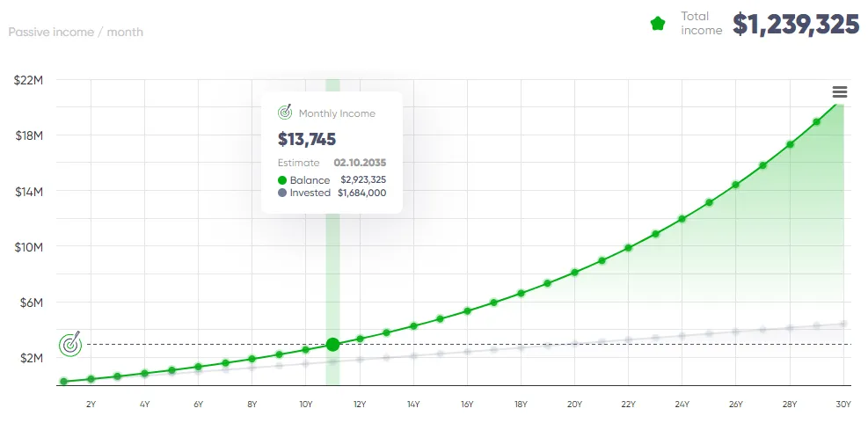Open the chart hamburger menu

coord(839,92)
